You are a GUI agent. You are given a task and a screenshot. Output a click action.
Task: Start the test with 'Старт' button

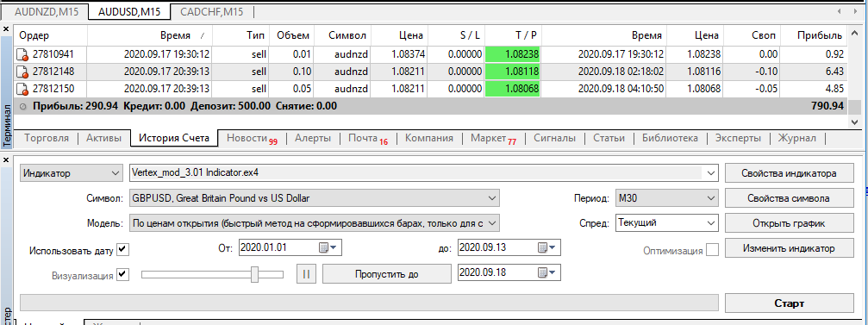pyautogui.click(x=790, y=303)
